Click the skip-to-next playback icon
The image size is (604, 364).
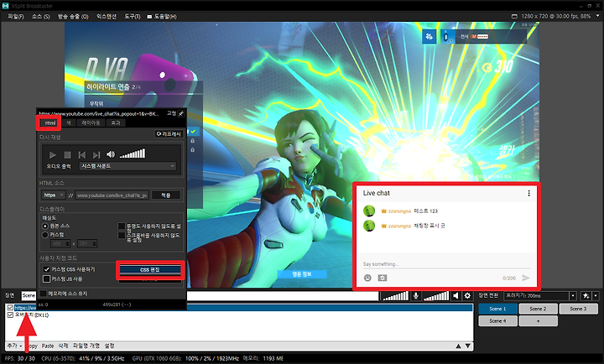[x=96, y=154]
